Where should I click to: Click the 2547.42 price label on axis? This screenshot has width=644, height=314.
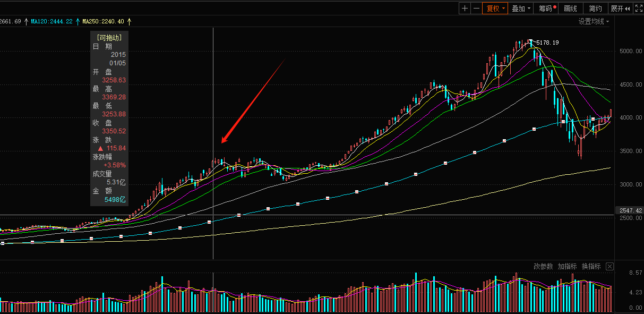coord(630,210)
